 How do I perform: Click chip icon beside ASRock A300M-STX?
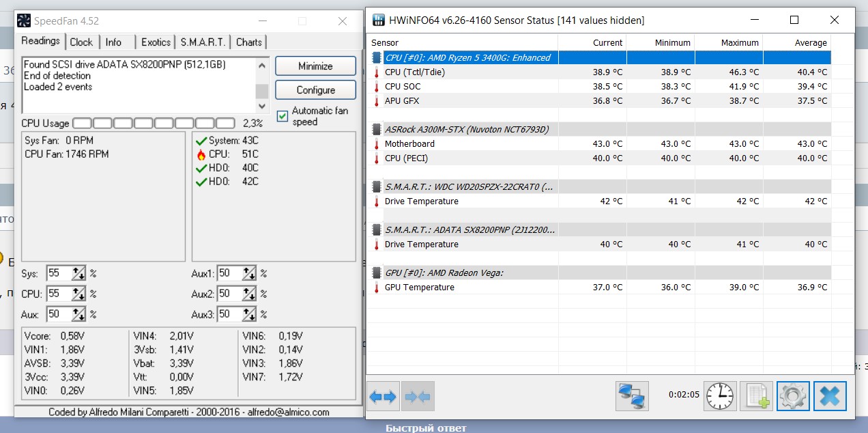(x=377, y=129)
